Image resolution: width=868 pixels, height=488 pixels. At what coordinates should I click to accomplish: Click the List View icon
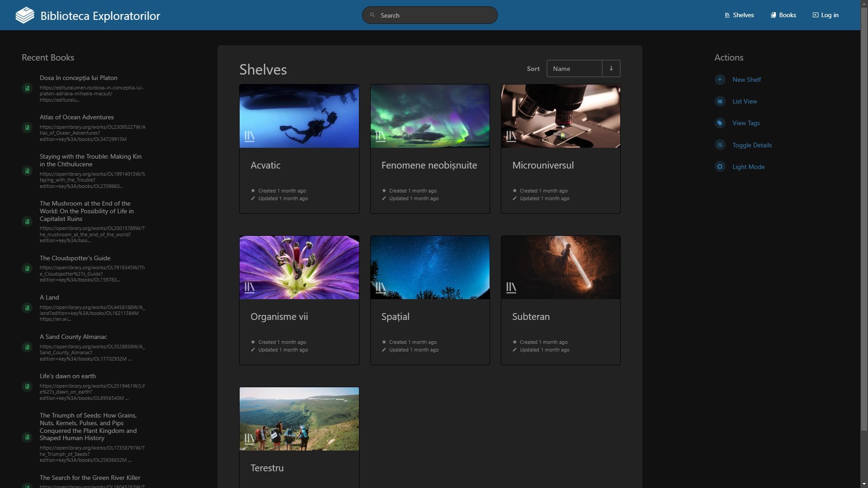click(720, 101)
